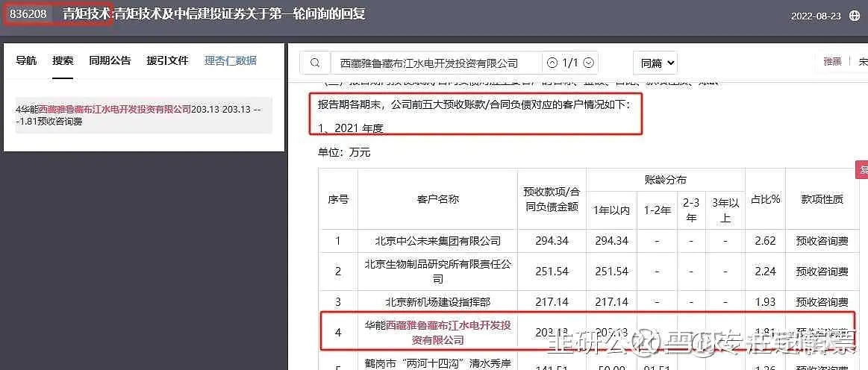Click the 账龄分布 column header
This screenshot has height=370, width=868.
[666, 181]
